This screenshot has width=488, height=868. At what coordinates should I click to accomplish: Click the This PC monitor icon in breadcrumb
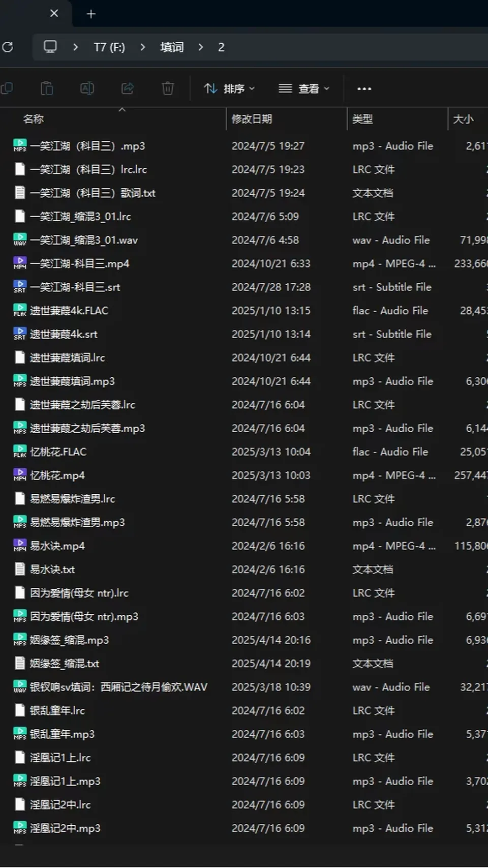pyautogui.click(x=50, y=47)
